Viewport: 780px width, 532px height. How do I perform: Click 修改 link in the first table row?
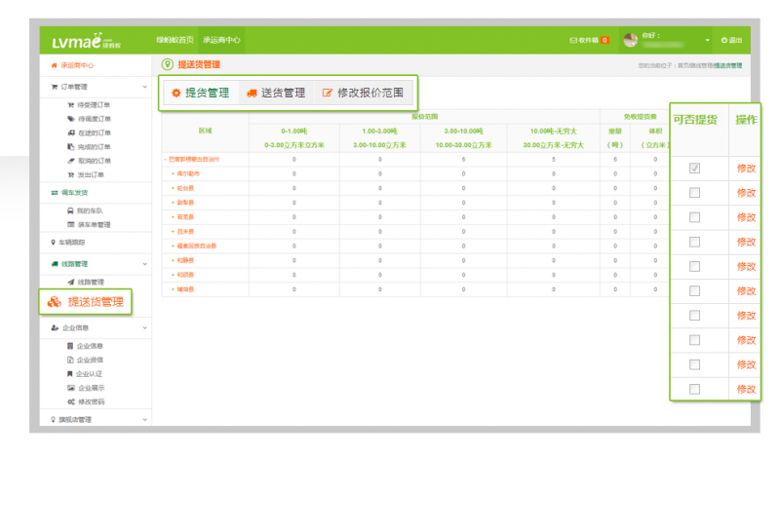[x=746, y=169]
